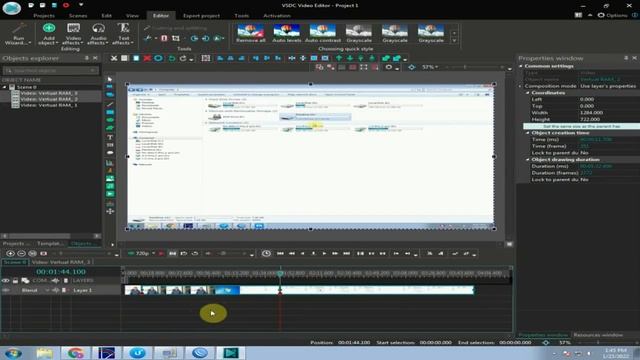Open File Explorer folder from taskbar

pos(44,353)
